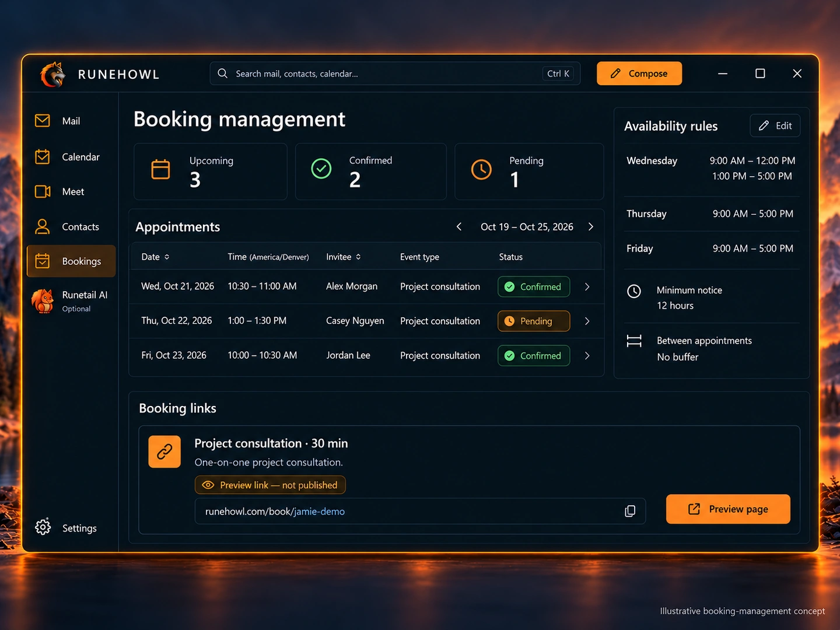
Task: Open Settings gear icon
Action: pyautogui.click(x=43, y=527)
